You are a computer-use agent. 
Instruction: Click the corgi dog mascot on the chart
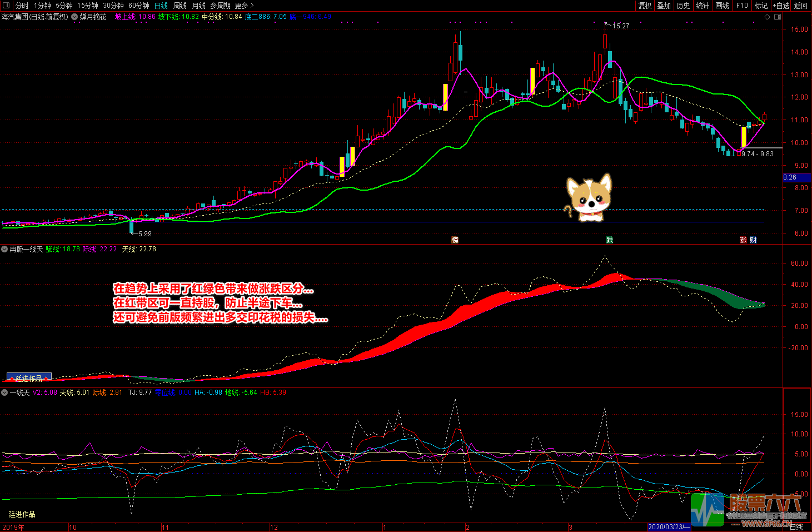(x=589, y=198)
